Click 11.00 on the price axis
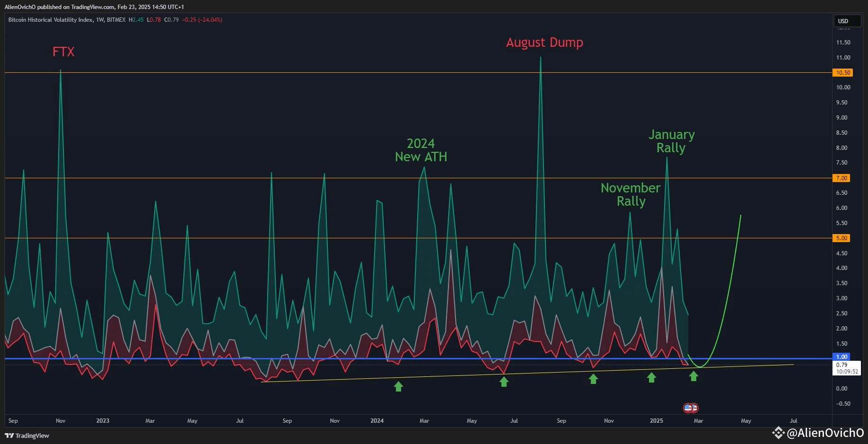The height and width of the screenshot is (444, 868). pos(843,58)
